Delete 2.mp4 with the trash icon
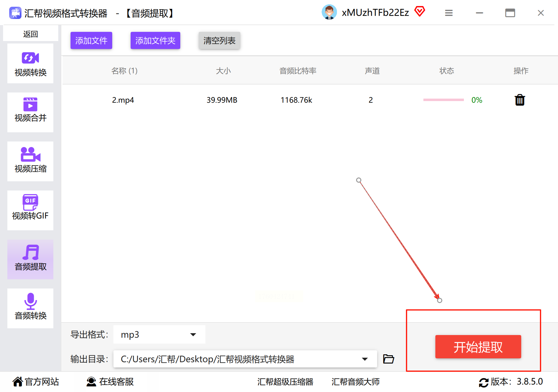Viewport: 558px width, 392px height. point(520,100)
